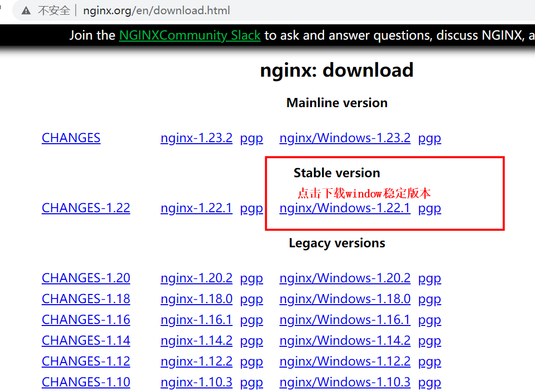Open pgp signature for nginx/Windows-1.12.2
This screenshot has height=392, width=535.
pos(429,362)
